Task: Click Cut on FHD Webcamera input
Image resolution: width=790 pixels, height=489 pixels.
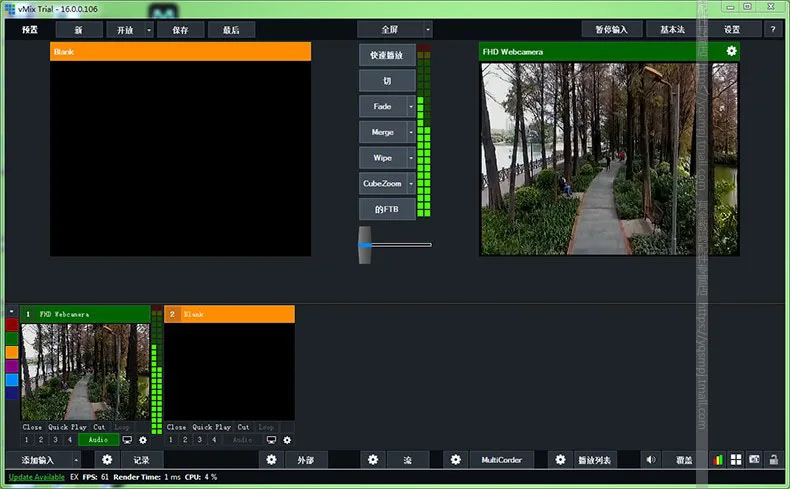Action: [x=99, y=427]
